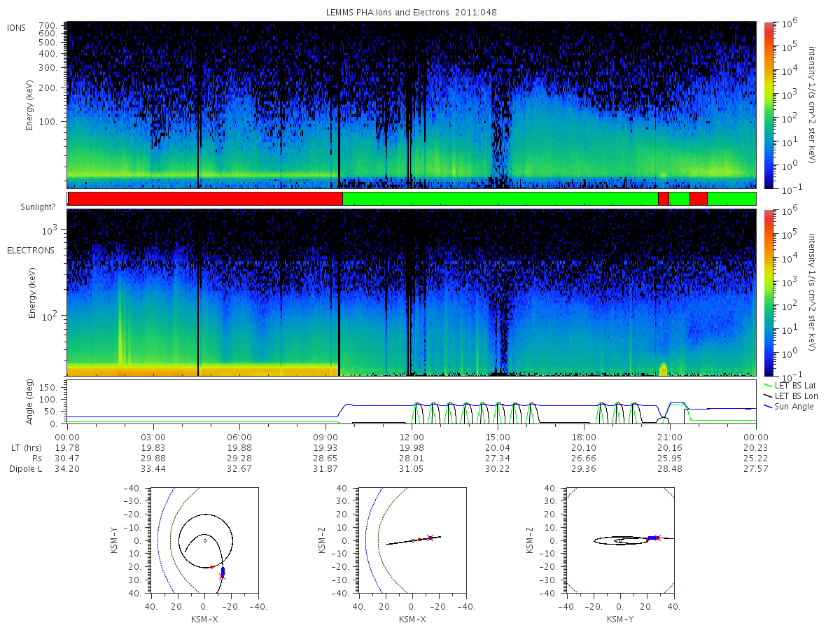
Task: Select the IONS panel label
Action: 17,28
